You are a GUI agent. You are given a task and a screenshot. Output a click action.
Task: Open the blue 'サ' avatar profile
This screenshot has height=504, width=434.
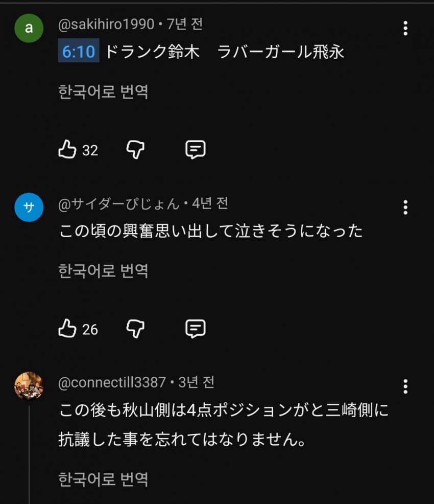29,208
